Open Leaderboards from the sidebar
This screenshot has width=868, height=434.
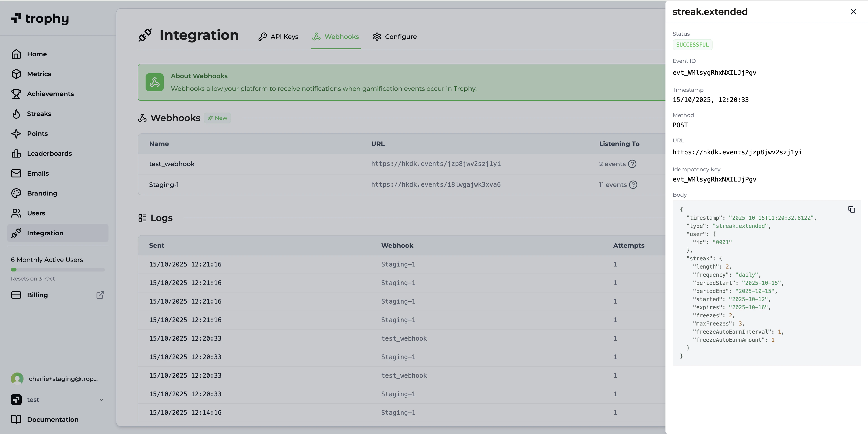(x=49, y=154)
